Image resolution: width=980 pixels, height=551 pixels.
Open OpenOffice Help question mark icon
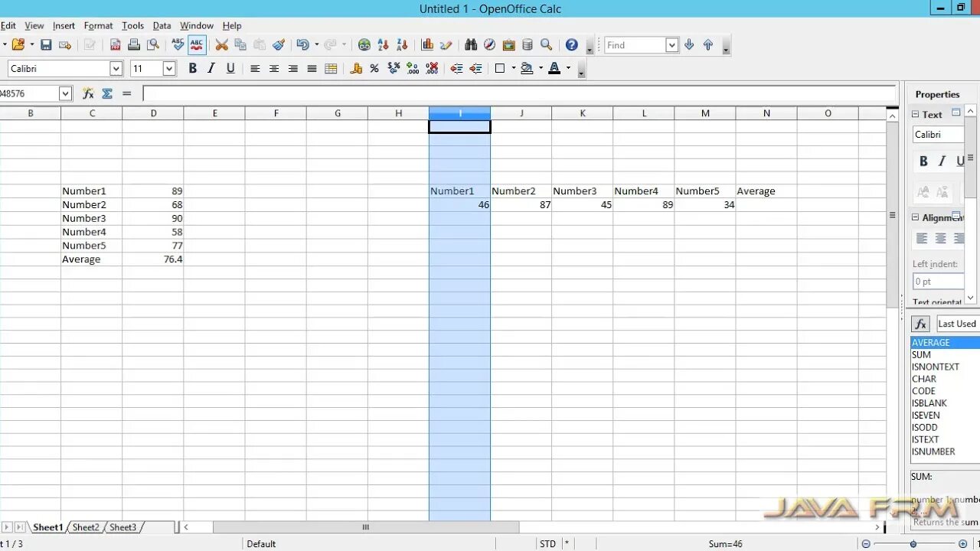pyautogui.click(x=572, y=45)
